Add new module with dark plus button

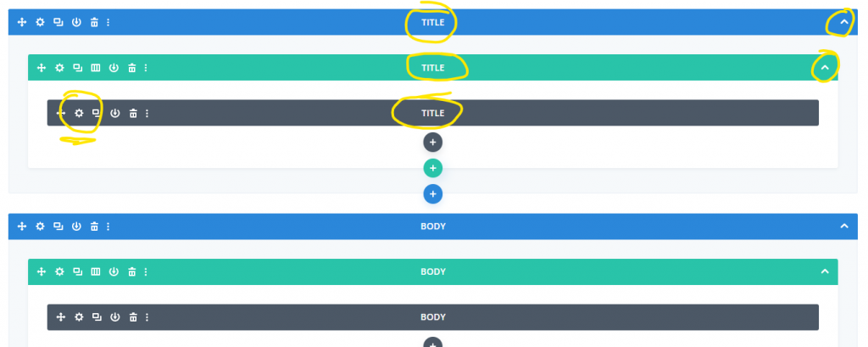433,143
